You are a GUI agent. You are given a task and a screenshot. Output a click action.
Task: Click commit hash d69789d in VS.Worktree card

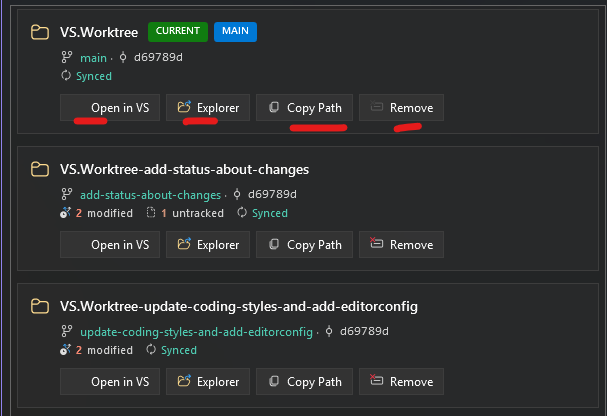click(x=158, y=57)
